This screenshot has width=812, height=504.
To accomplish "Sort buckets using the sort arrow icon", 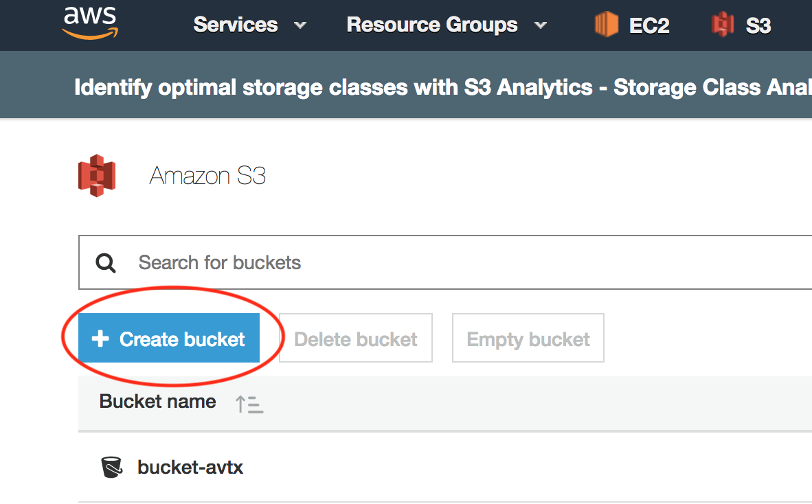I will 249,404.
